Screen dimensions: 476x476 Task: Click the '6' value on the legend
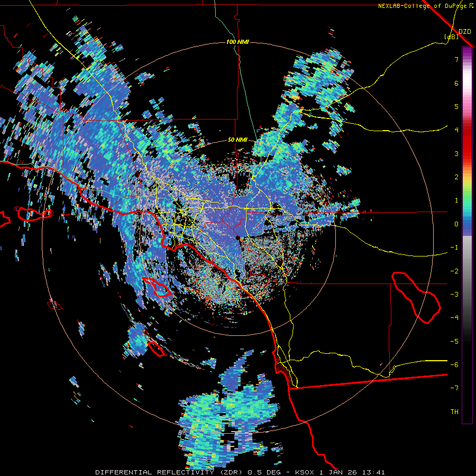pos(456,83)
